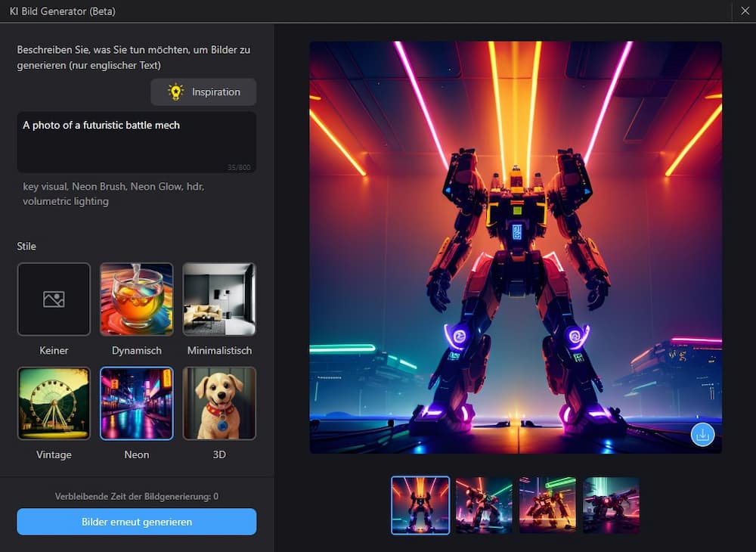Toggle the currently active Neon style
This screenshot has height=552, width=756.
136,403
